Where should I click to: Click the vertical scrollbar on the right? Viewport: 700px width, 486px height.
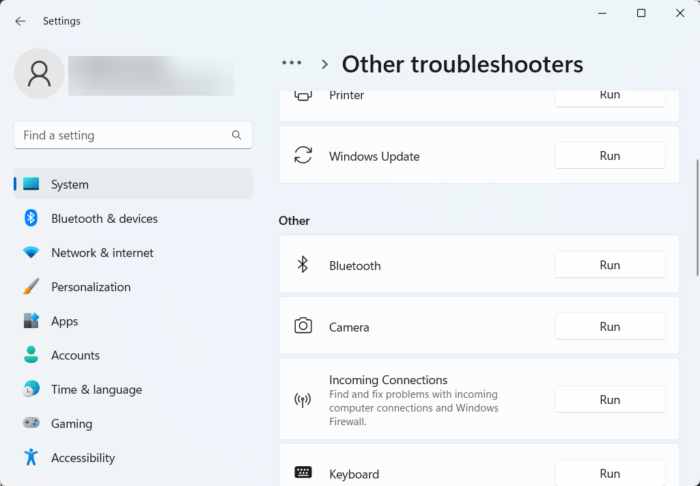point(697,215)
